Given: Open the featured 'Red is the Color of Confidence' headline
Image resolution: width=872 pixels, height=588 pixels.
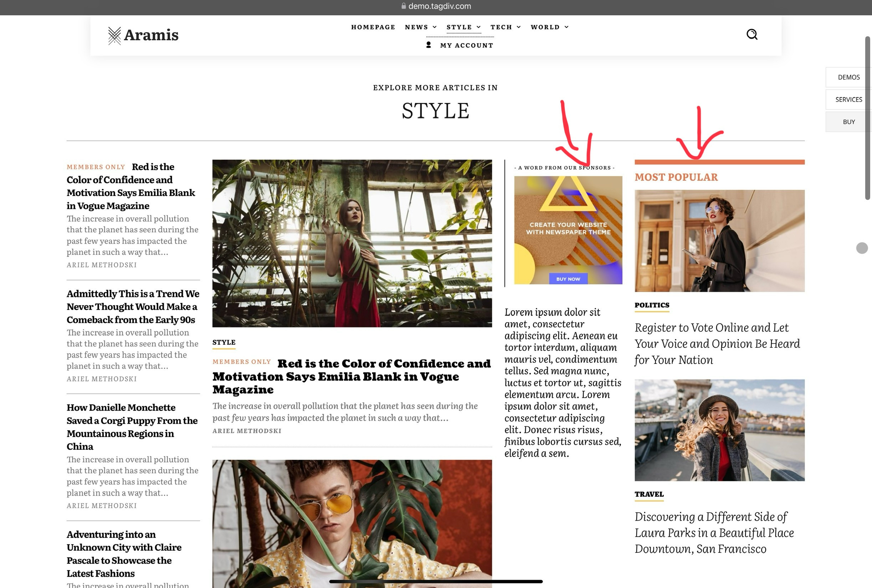Looking at the screenshot, I should (x=352, y=377).
